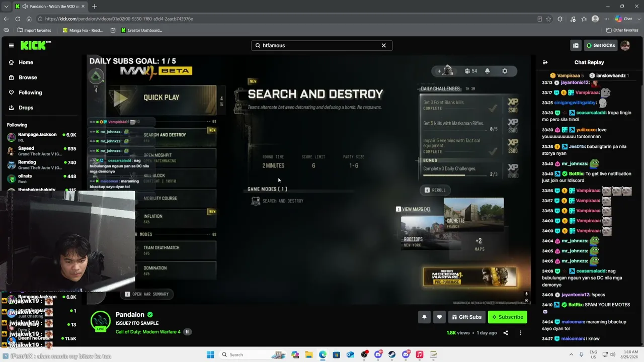Share the video via the share icon
Viewport: 644px width, 362px height.
(506, 333)
